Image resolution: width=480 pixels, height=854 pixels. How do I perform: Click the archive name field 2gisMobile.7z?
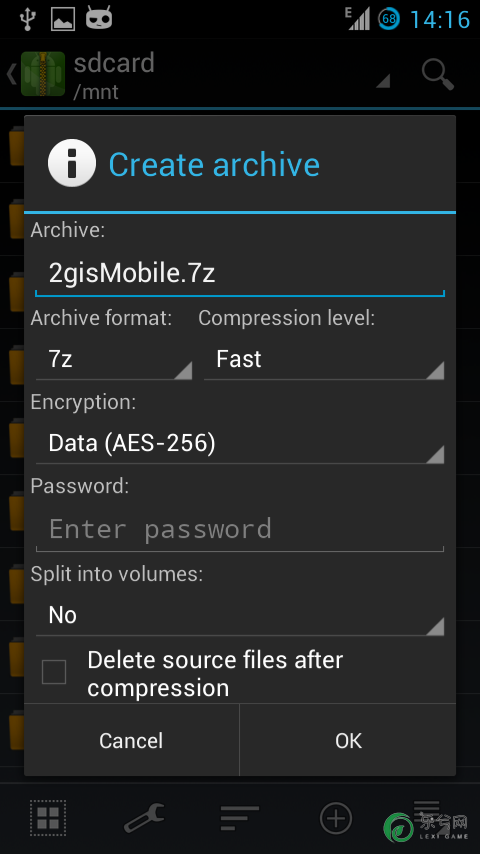(x=240, y=273)
